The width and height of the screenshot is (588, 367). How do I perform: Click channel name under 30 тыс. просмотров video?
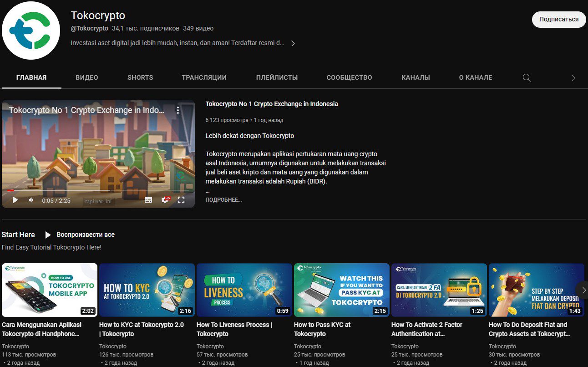coord(502,347)
